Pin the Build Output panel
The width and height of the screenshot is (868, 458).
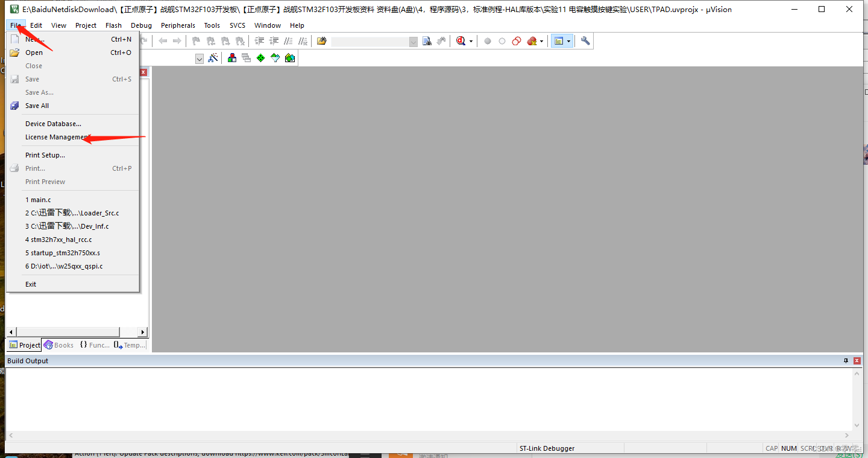pyautogui.click(x=846, y=361)
